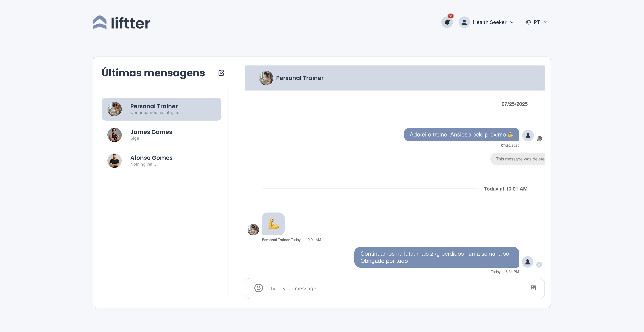
Task: Click the Type your message input field
Action: pos(350,288)
